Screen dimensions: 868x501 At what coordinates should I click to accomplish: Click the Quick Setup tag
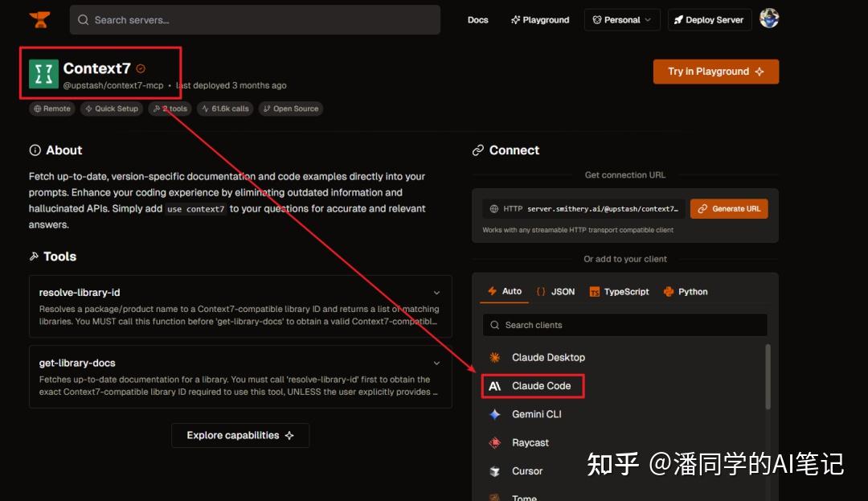tap(112, 109)
